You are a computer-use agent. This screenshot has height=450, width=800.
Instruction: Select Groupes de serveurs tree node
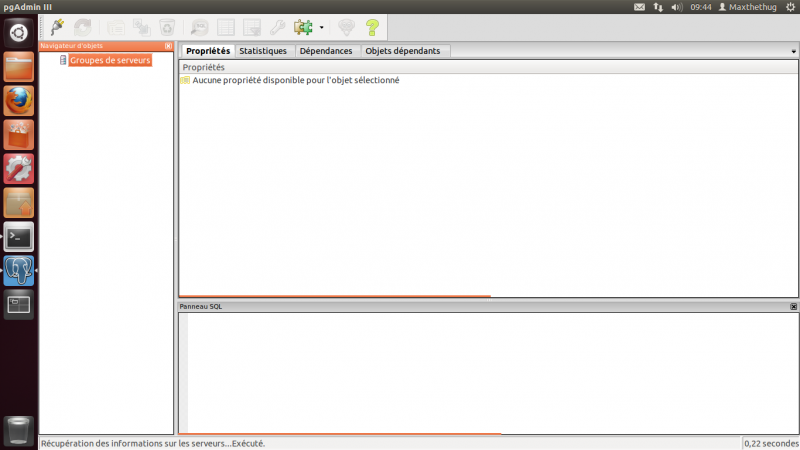tap(110, 60)
